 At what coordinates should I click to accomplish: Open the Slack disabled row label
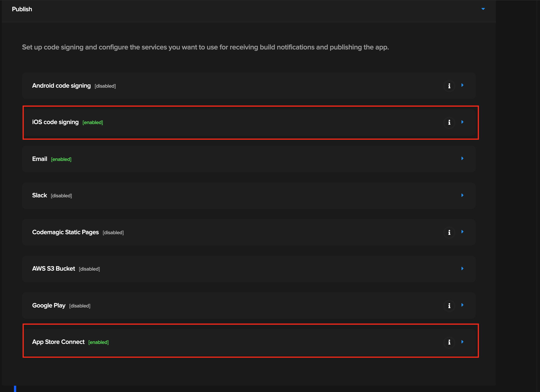40,195
